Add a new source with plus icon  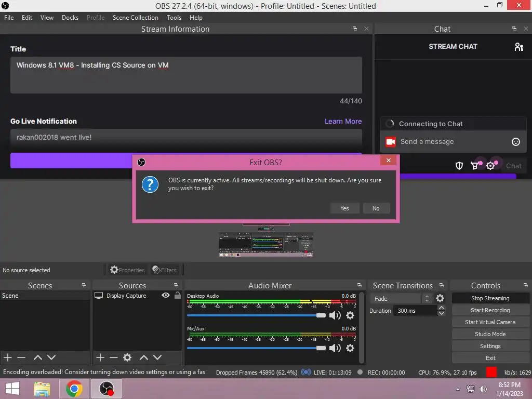(x=100, y=357)
